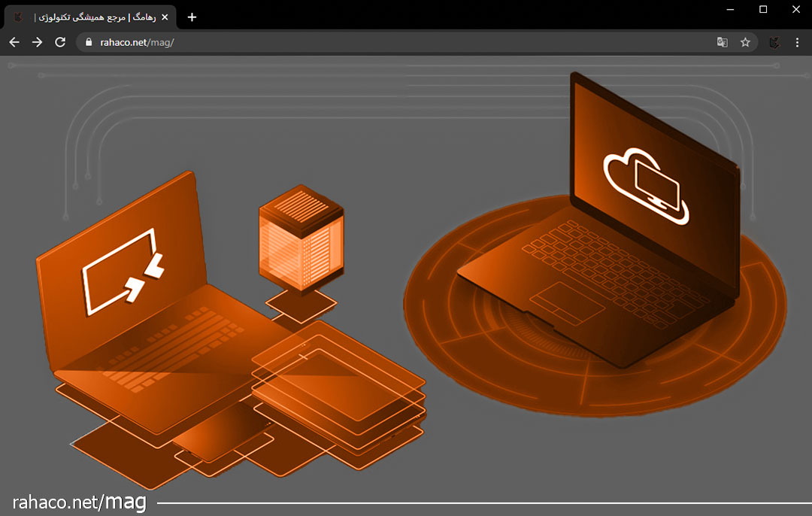Image resolution: width=812 pixels, height=516 pixels.
Task: Minimize the browser window
Action: coord(729,9)
